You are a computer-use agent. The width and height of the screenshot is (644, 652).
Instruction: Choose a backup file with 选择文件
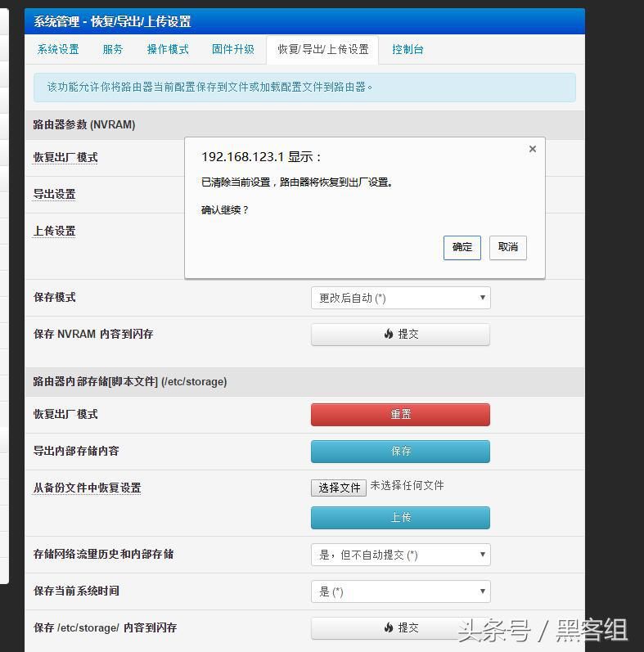pos(339,488)
